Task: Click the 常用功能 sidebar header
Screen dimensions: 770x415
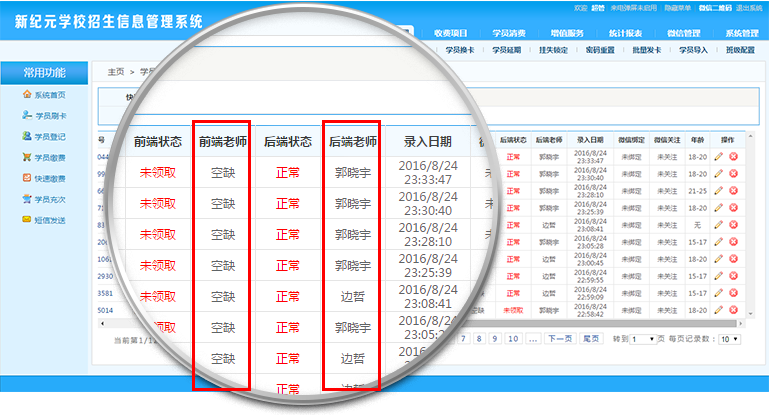Action: coord(44,73)
